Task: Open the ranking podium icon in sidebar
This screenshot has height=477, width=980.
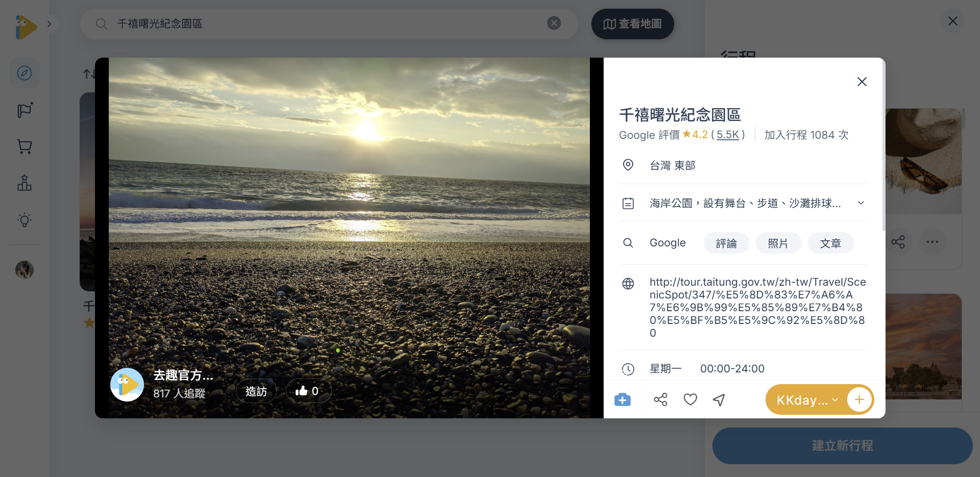Action: (24, 183)
